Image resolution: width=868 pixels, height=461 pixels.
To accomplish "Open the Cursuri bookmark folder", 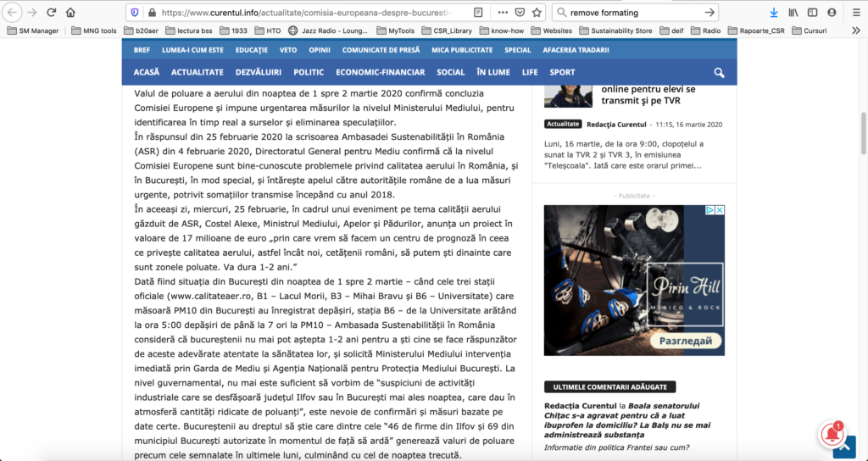I will pos(810,31).
